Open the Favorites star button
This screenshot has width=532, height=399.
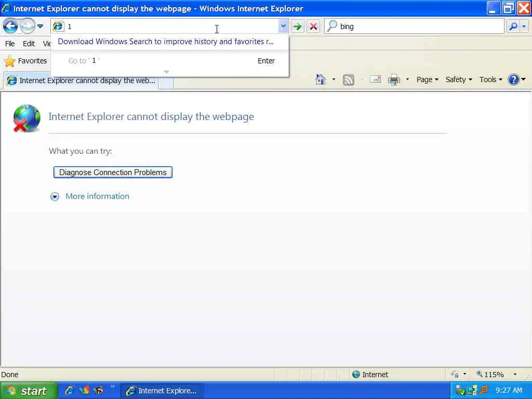tap(25, 61)
